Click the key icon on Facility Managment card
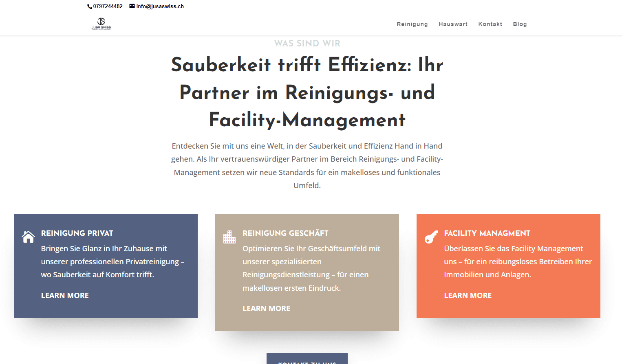 431,237
